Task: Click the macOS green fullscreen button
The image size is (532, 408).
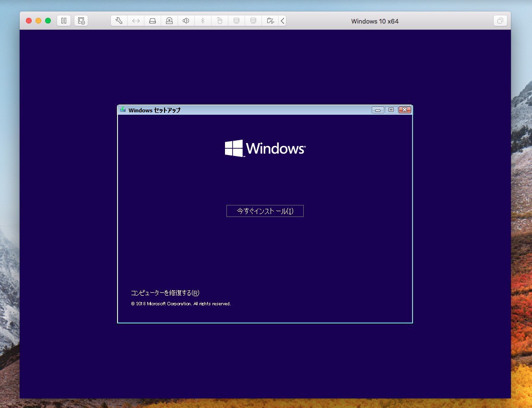Action: (x=48, y=21)
